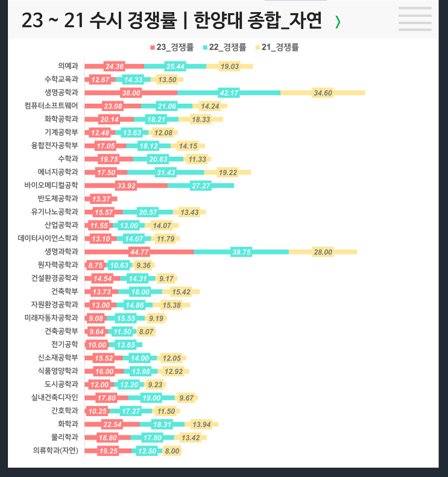Select the 화학공학과 axis label
448x477 pixels.
(x=62, y=119)
